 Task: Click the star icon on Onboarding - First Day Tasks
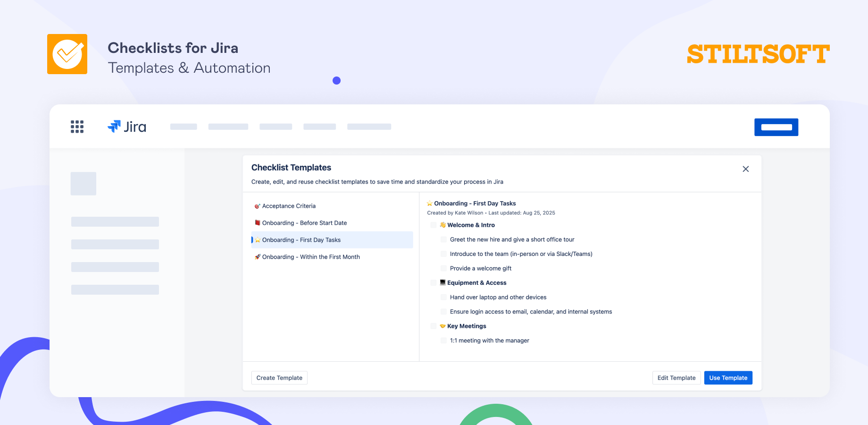click(x=258, y=239)
